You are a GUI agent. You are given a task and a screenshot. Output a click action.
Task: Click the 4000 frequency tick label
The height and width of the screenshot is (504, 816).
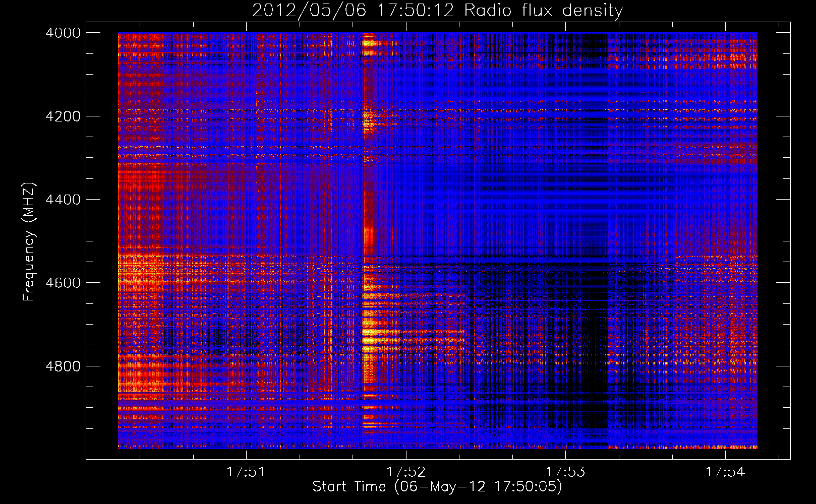(x=63, y=33)
